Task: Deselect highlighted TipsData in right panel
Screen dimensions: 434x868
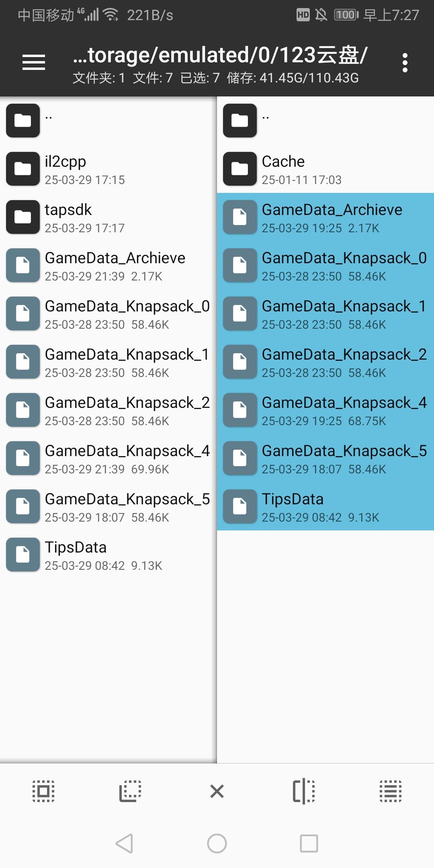Action: coord(325,507)
